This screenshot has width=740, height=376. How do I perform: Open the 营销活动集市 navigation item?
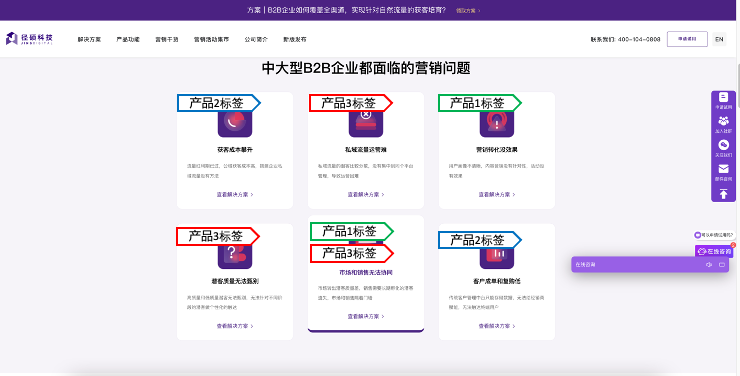pyautogui.click(x=211, y=40)
